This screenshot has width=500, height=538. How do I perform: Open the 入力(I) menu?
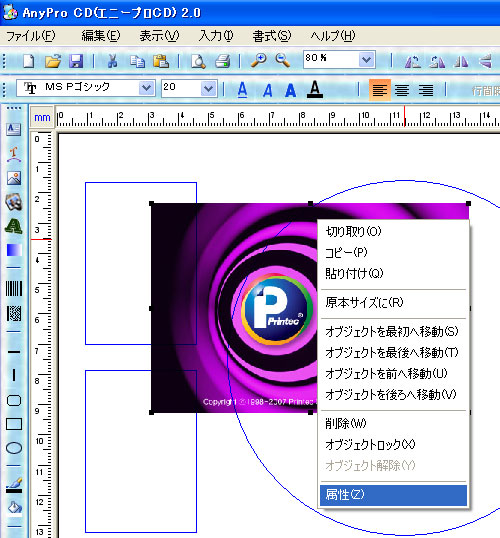[x=216, y=36]
